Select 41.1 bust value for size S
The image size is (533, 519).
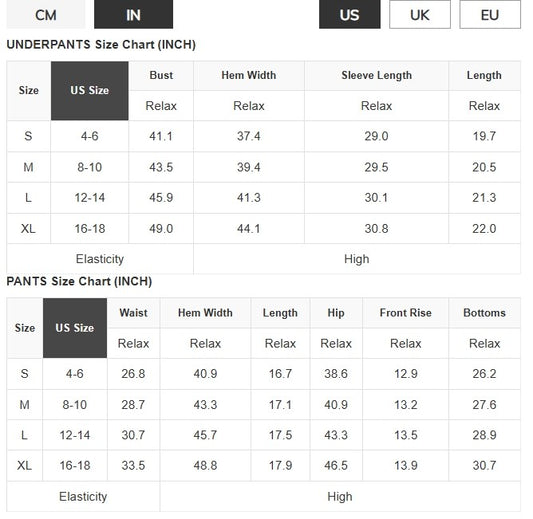click(x=161, y=136)
